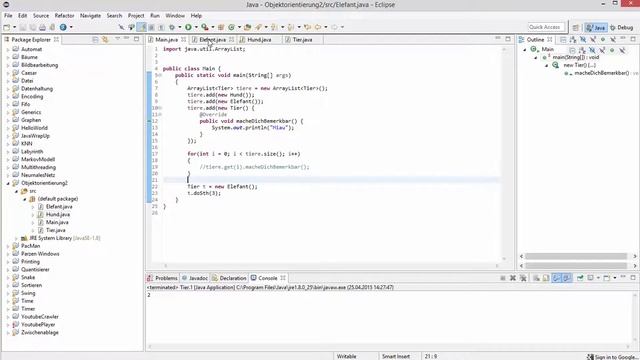Maximize the editor area
640x360 pixels.
click(x=508, y=39)
